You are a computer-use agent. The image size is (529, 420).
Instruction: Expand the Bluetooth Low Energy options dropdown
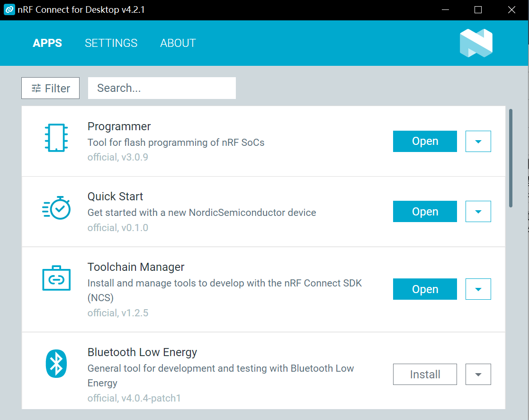pos(478,375)
